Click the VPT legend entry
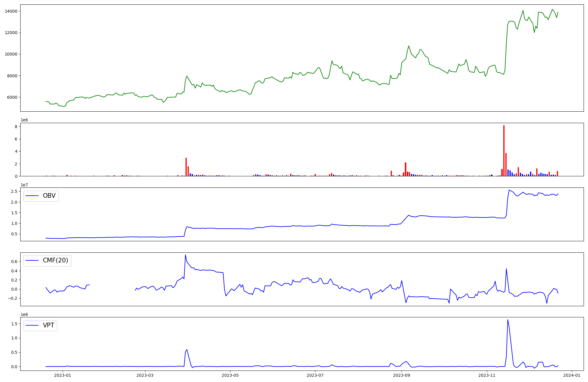This screenshot has width=588, height=382. pyautogui.click(x=49, y=325)
